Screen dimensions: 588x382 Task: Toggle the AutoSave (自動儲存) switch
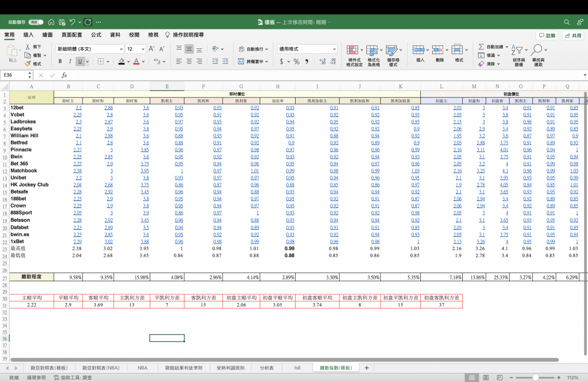(36, 22)
